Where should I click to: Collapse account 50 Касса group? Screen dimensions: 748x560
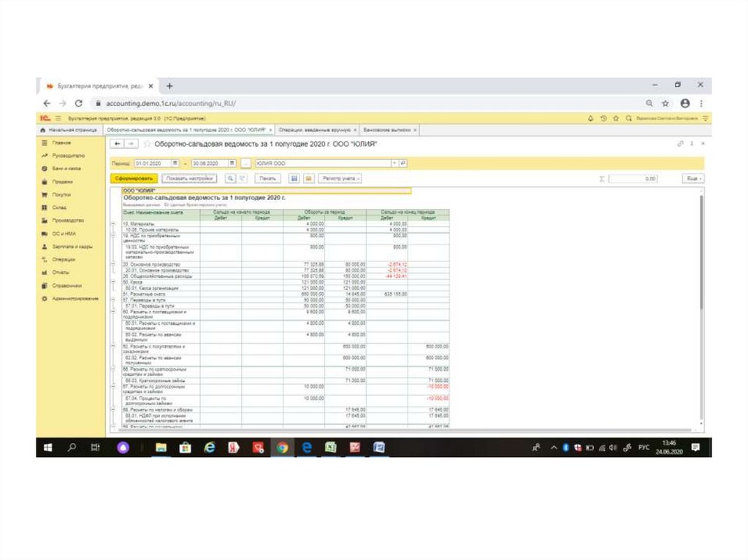click(113, 282)
